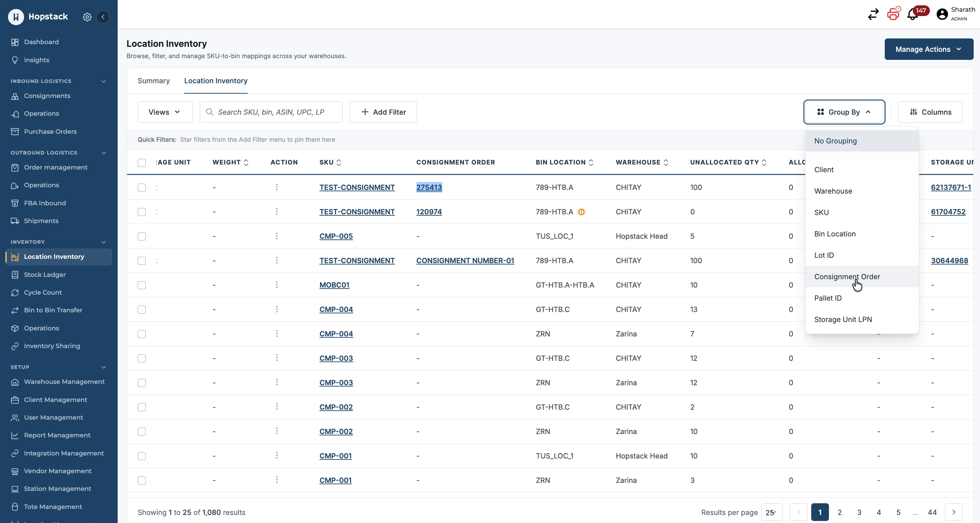Focus the Search SKU, bin, ASIN field
980x523 pixels.
pyautogui.click(x=271, y=112)
